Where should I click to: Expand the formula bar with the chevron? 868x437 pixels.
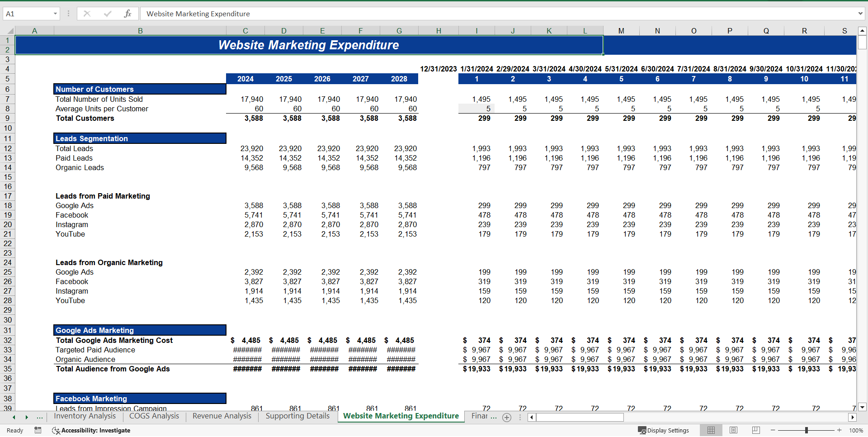point(860,14)
